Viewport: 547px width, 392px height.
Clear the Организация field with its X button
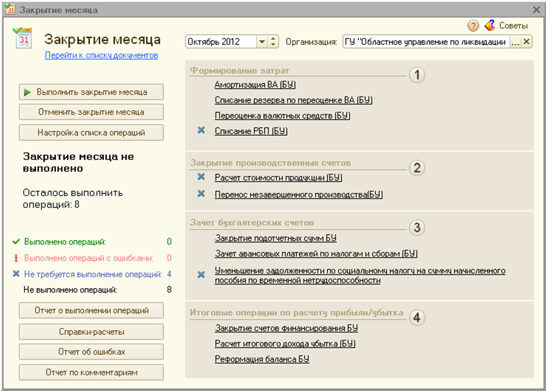coord(527,42)
